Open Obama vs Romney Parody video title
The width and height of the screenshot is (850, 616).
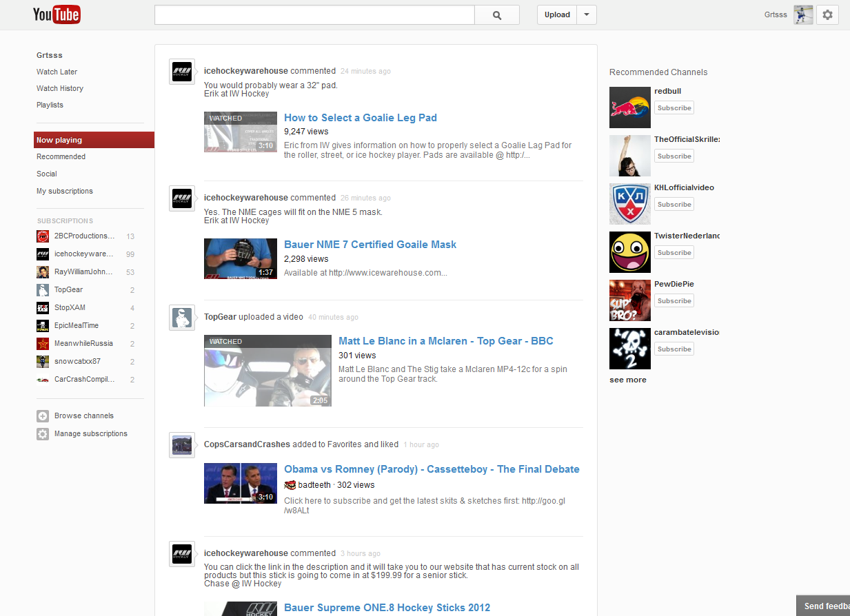coord(432,469)
